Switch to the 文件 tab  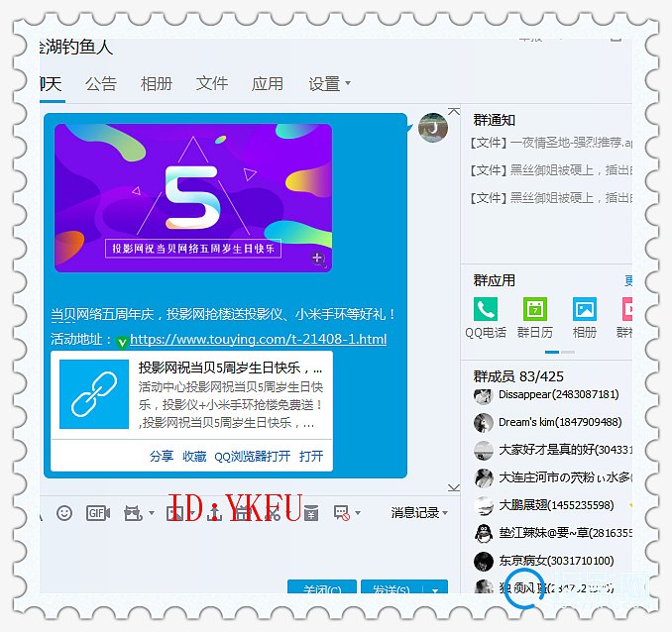coord(212,83)
